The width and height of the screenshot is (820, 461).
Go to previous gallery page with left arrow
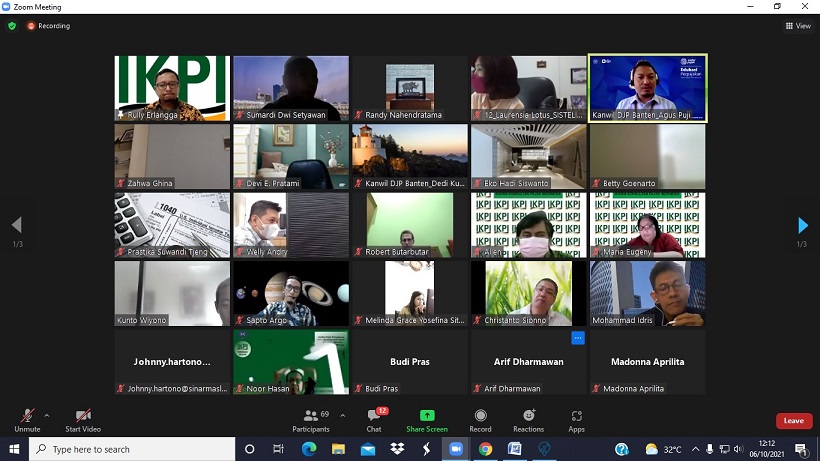16,226
